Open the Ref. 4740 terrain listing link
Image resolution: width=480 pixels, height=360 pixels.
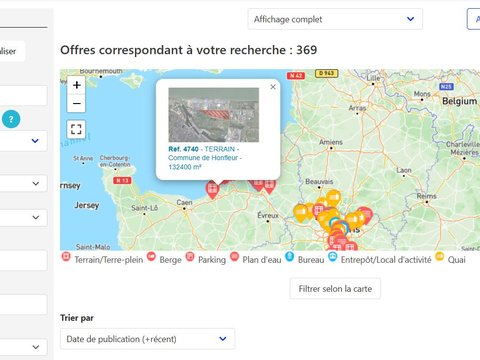[205, 158]
